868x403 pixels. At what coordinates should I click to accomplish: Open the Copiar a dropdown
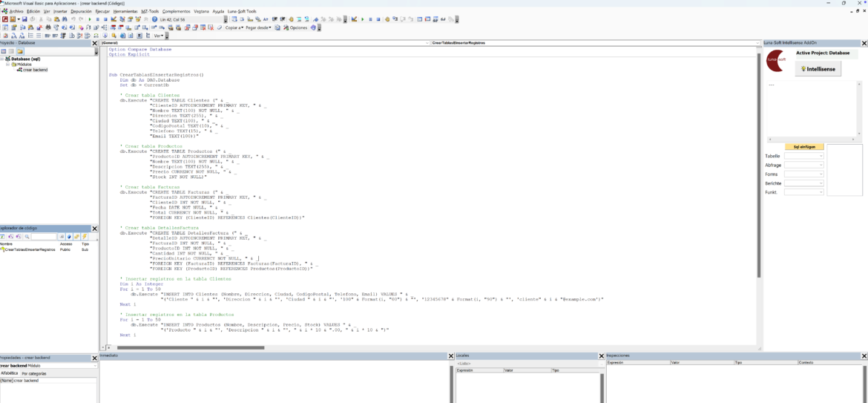point(234,27)
